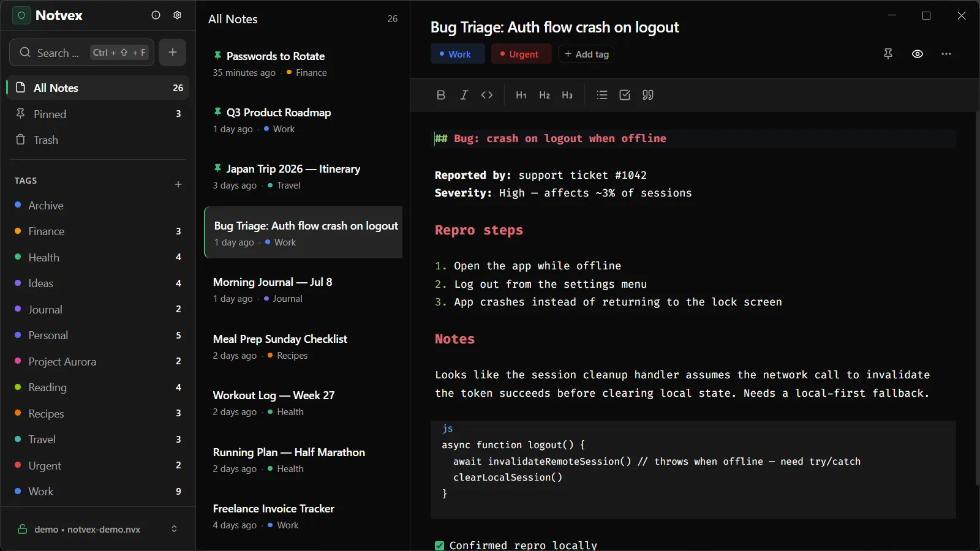Click the Work tag chip on note
Screen dimensions: 980x551
(x=457, y=54)
